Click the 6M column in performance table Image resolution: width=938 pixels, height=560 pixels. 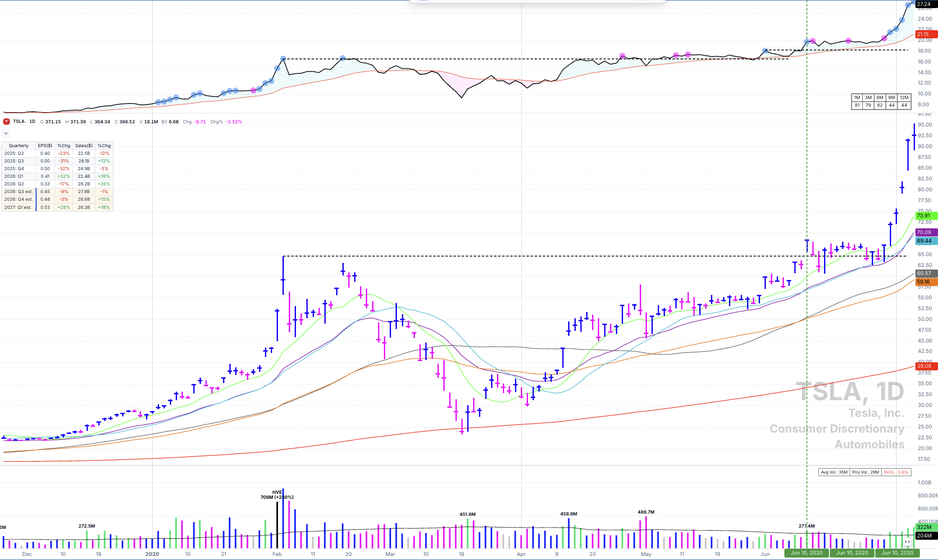[880, 98]
